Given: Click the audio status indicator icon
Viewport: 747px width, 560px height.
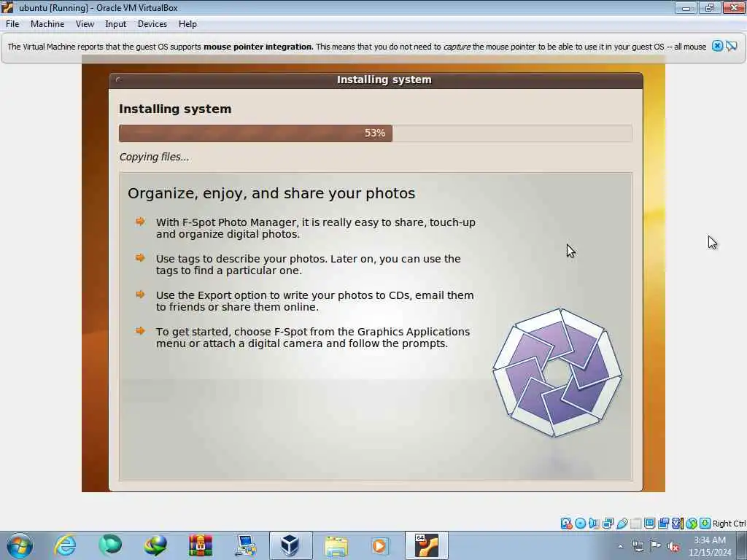Looking at the screenshot, I should pos(594,524).
